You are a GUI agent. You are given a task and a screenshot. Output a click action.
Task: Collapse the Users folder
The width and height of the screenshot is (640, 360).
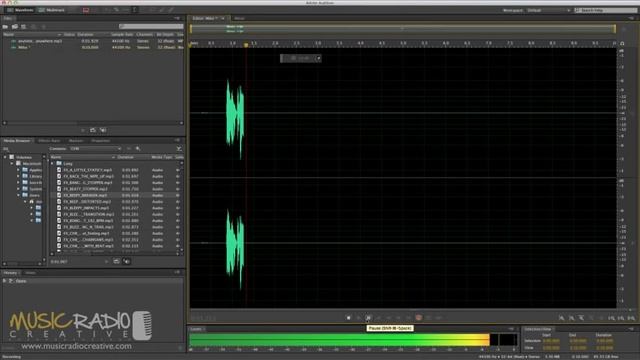click(18, 196)
